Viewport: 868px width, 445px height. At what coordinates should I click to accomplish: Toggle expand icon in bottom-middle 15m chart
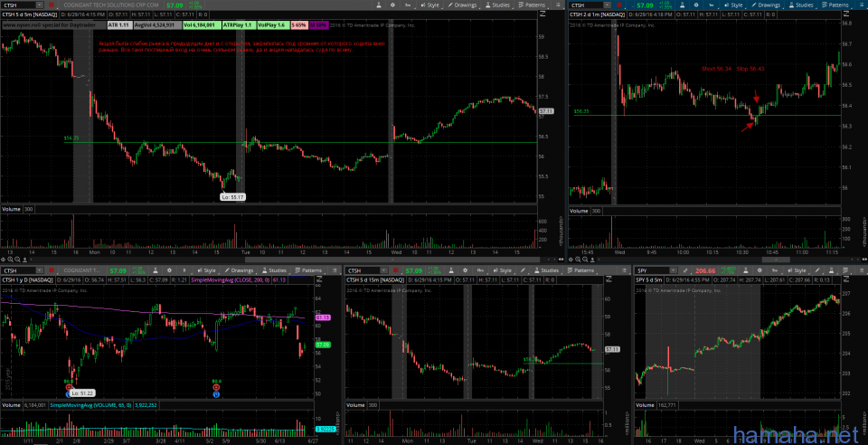[x=609, y=280]
